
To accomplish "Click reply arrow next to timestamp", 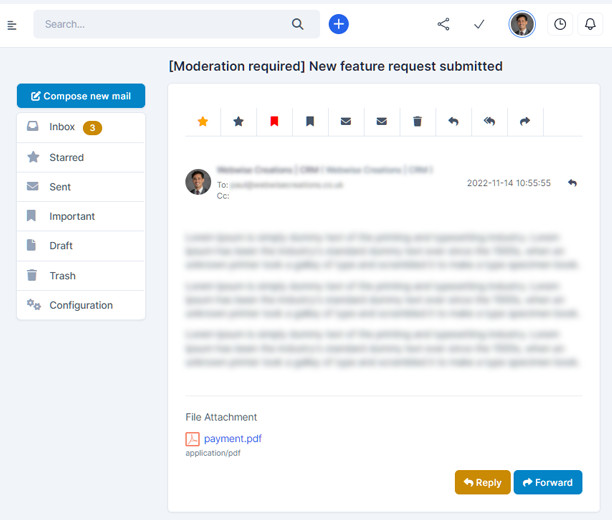I will 572,183.
